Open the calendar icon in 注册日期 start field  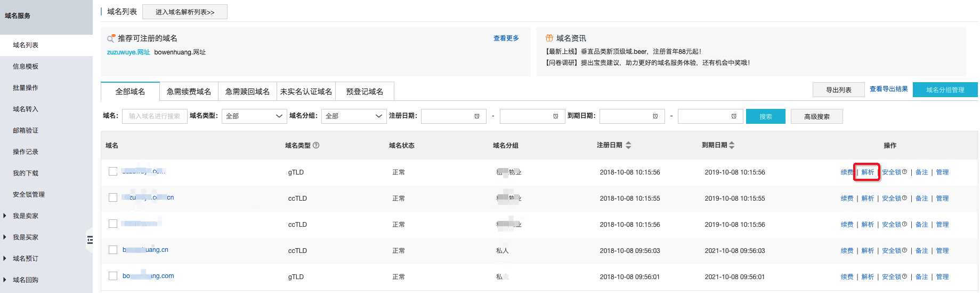pyautogui.click(x=477, y=116)
